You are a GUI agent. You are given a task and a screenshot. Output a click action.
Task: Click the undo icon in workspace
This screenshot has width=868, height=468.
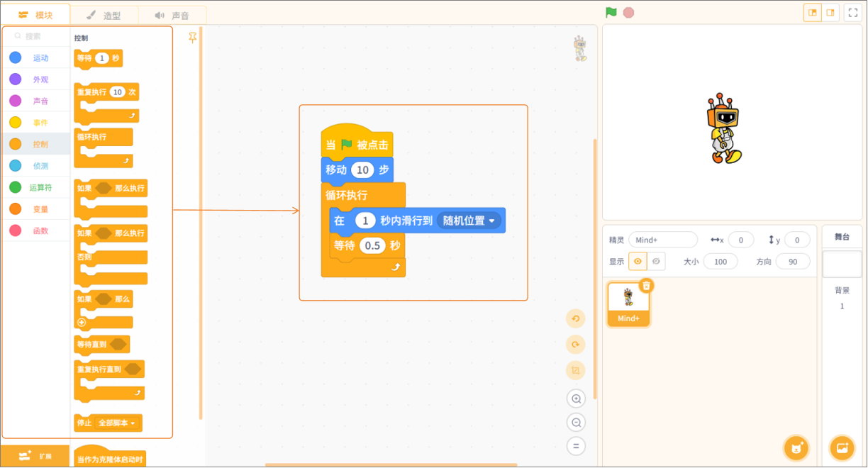point(576,318)
